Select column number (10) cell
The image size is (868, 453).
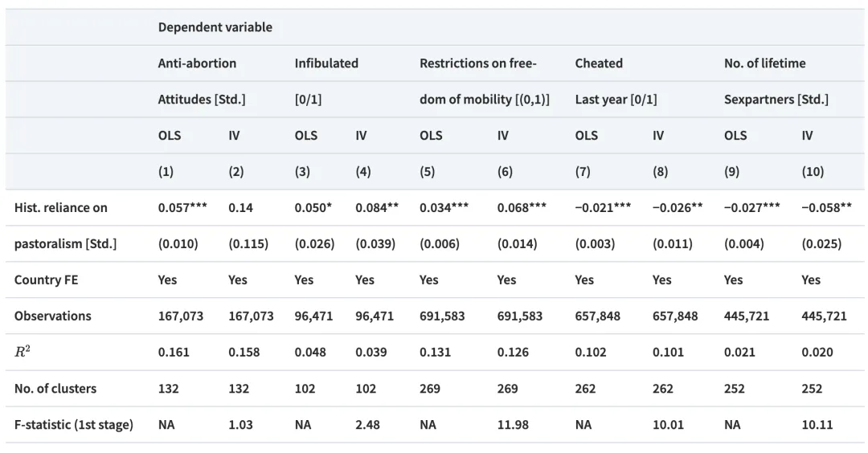(x=813, y=172)
